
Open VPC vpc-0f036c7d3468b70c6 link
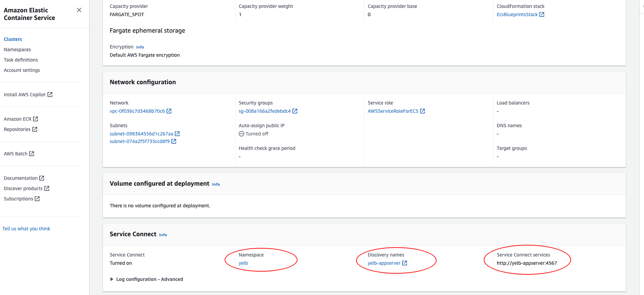137,111
